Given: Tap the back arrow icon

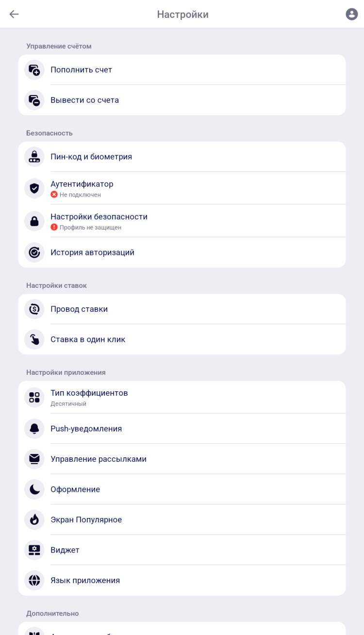Looking at the screenshot, I should [x=14, y=14].
